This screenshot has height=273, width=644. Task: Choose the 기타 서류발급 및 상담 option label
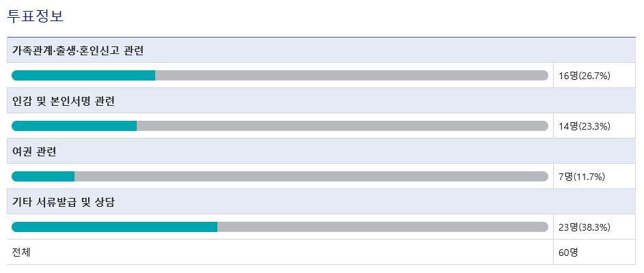coord(67,202)
